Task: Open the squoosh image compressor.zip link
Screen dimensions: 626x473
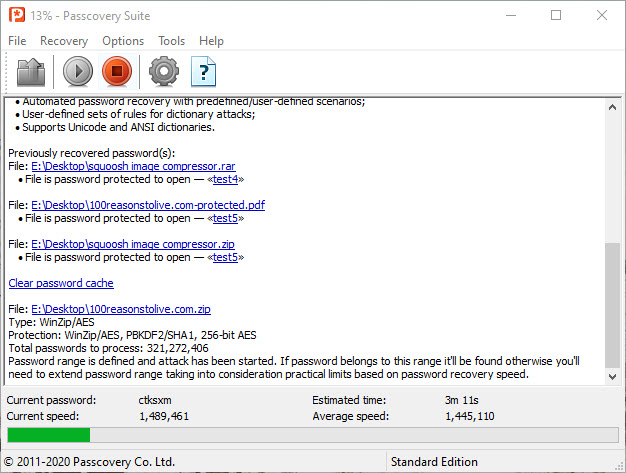Action: pos(133,244)
